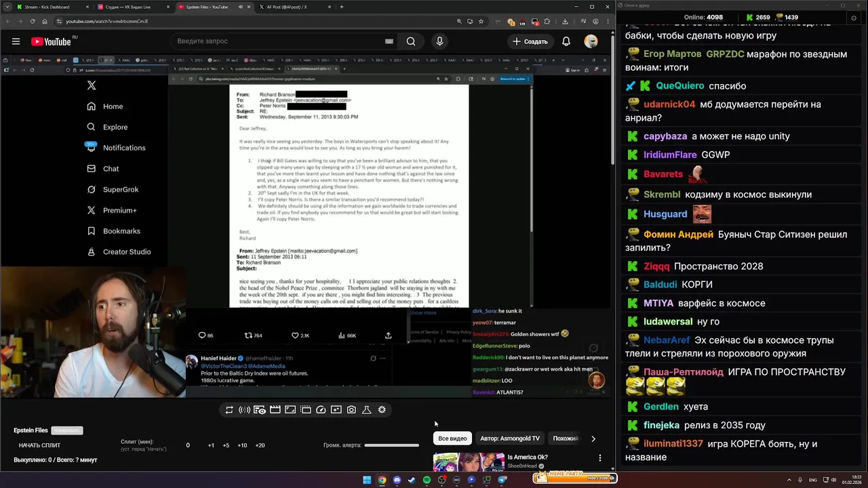Click НАЧАТЬ СПЛИТ button
Screen dimensions: 868x488
click(x=39, y=445)
